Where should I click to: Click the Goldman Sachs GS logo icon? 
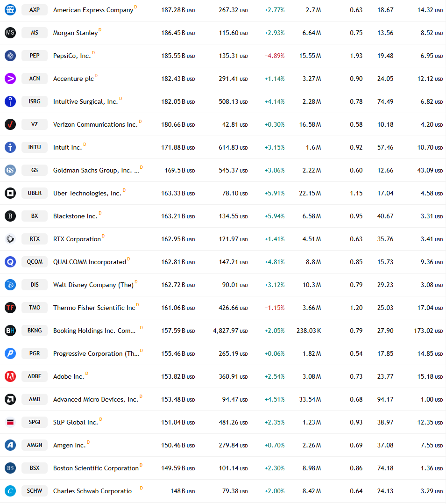(x=10, y=170)
